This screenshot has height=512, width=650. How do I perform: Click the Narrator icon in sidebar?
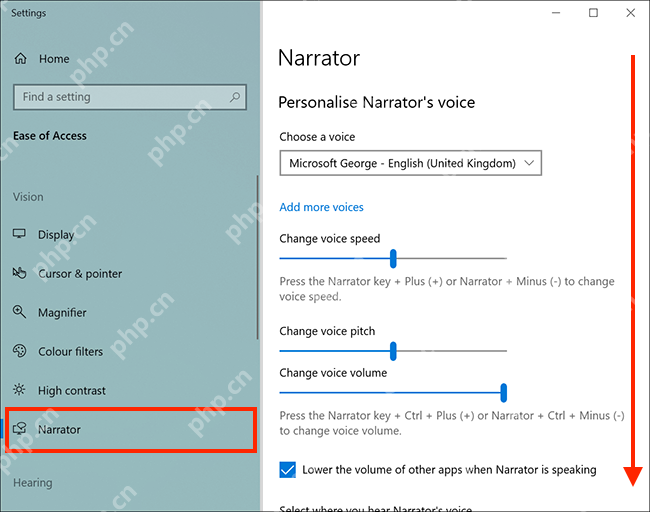tap(19, 429)
